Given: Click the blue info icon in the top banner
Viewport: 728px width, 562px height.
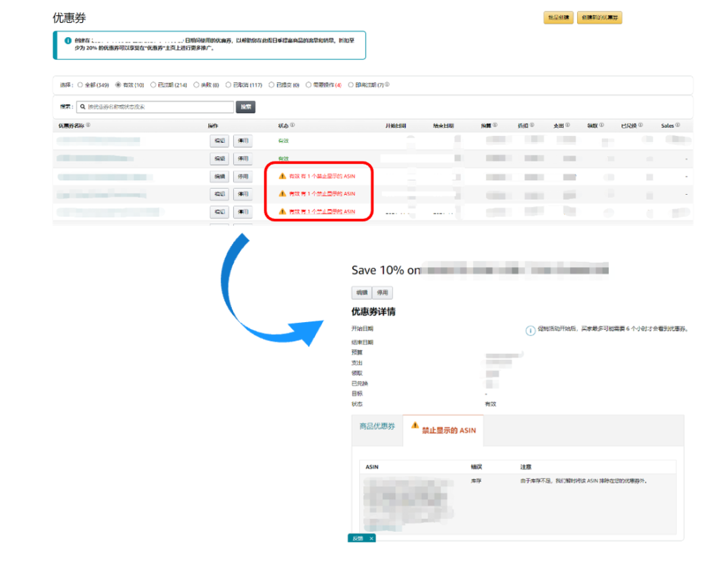Looking at the screenshot, I should (x=67, y=41).
